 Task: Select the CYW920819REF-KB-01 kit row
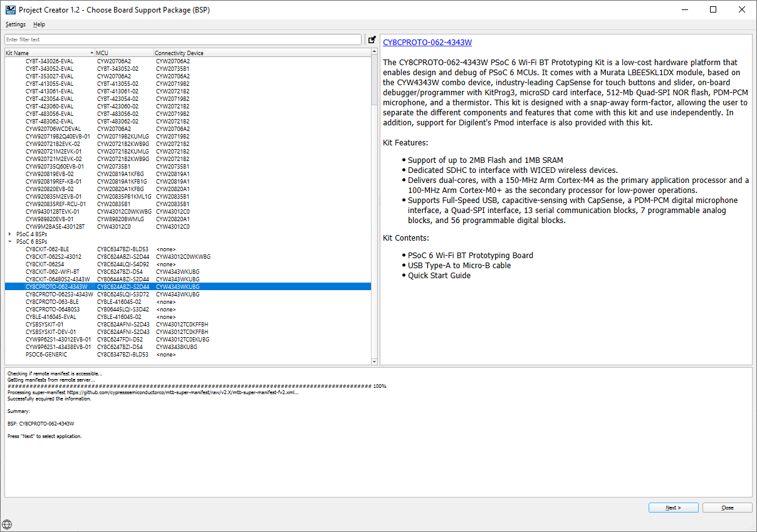(x=188, y=181)
